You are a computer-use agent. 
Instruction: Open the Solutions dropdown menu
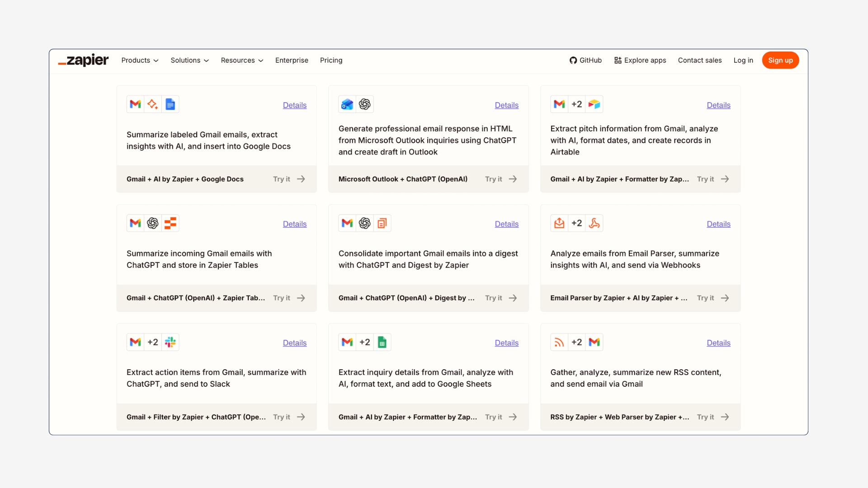click(x=190, y=60)
